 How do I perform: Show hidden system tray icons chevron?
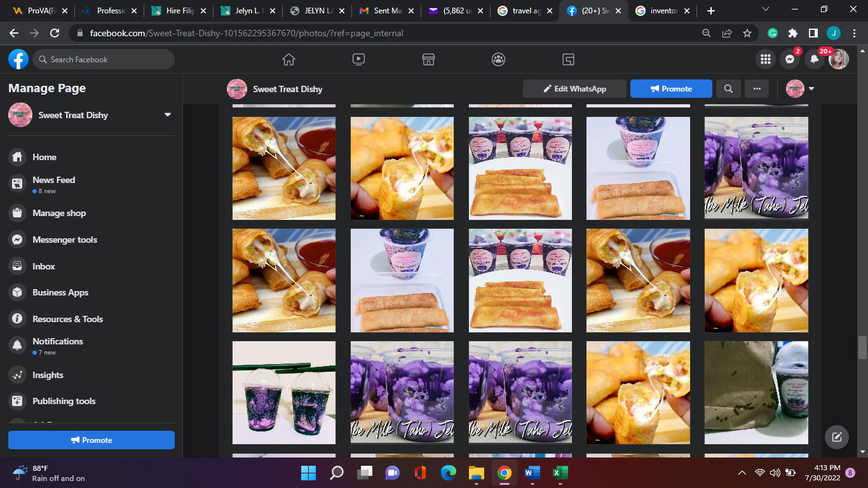[x=742, y=473]
